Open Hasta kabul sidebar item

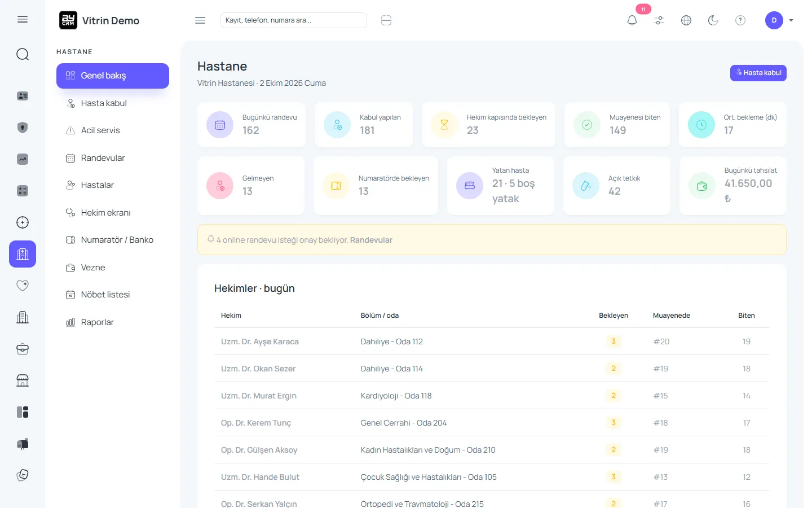coord(113,103)
